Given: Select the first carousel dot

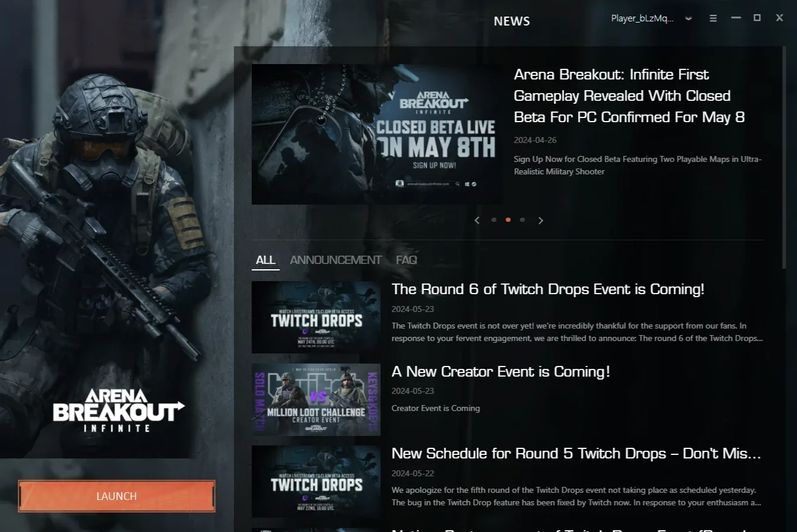Looking at the screenshot, I should click(x=494, y=220).
